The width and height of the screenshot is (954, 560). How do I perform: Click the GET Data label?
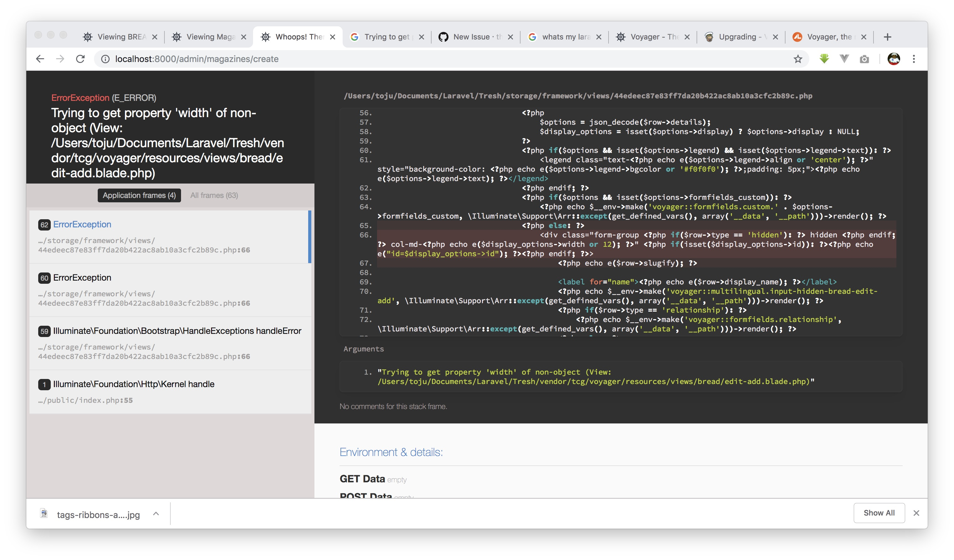click(362, 479)
